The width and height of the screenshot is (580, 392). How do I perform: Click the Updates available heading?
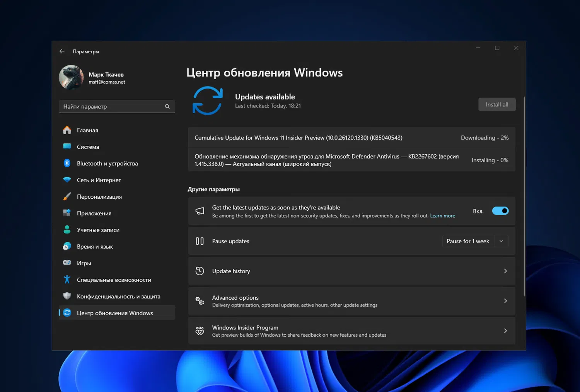point(265,97)
